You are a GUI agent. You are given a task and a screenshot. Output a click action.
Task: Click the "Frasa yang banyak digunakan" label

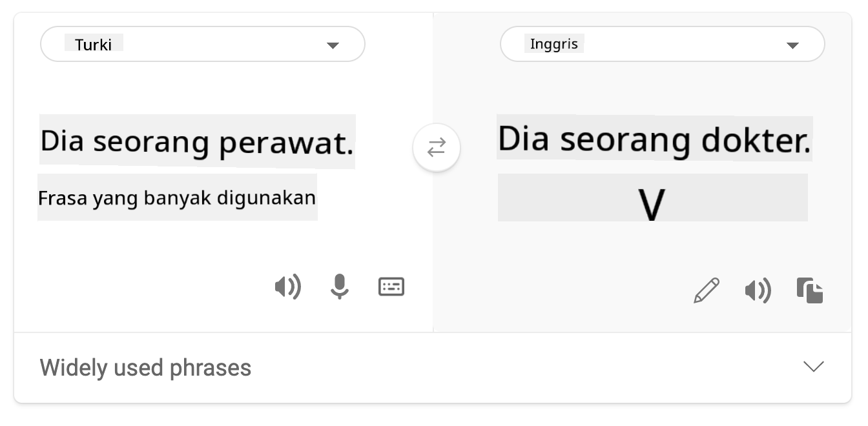point(177,198)
